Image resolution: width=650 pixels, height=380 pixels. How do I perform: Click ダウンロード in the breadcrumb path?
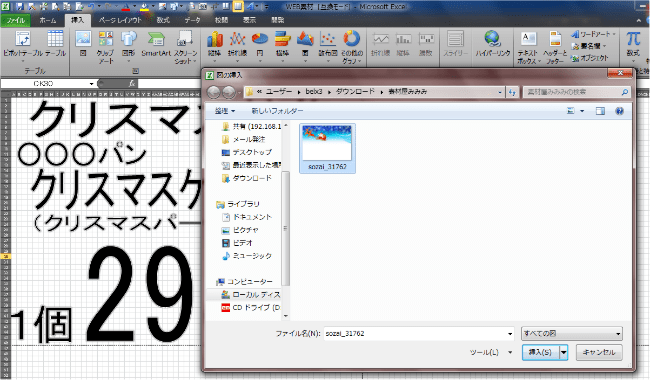click(x=355, y=92)
